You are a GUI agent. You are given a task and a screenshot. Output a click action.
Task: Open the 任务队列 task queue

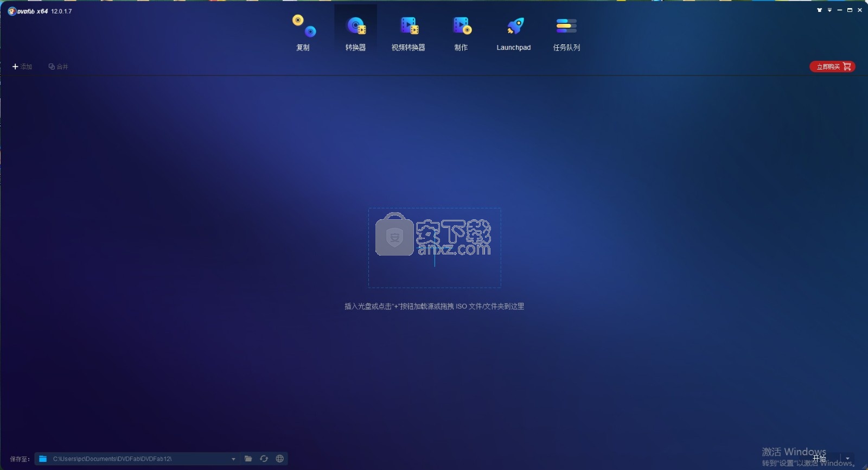coord(566,33)
